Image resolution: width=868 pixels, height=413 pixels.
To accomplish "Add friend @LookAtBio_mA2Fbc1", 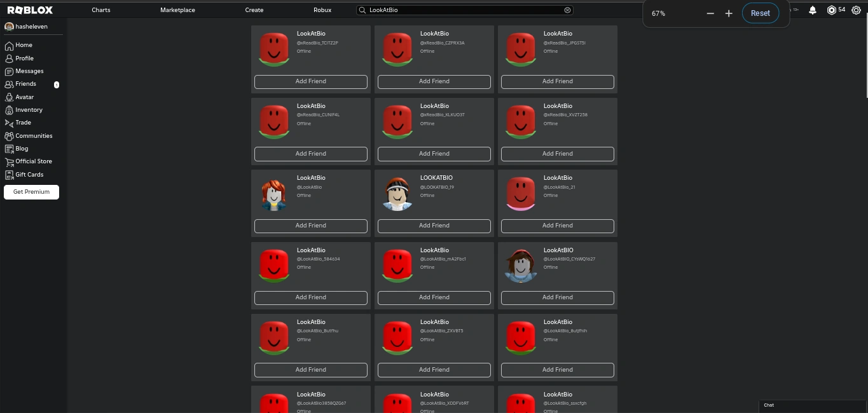I will tap(434, 297).
